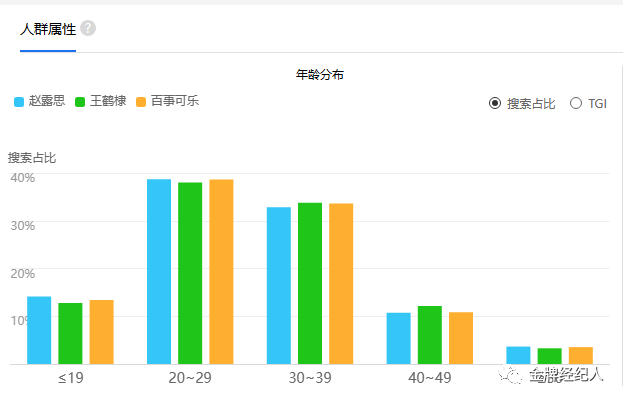623x401 pixels.
Task: Click the orange 百事可乐 bar for 40~49
Action: [461, 338]
